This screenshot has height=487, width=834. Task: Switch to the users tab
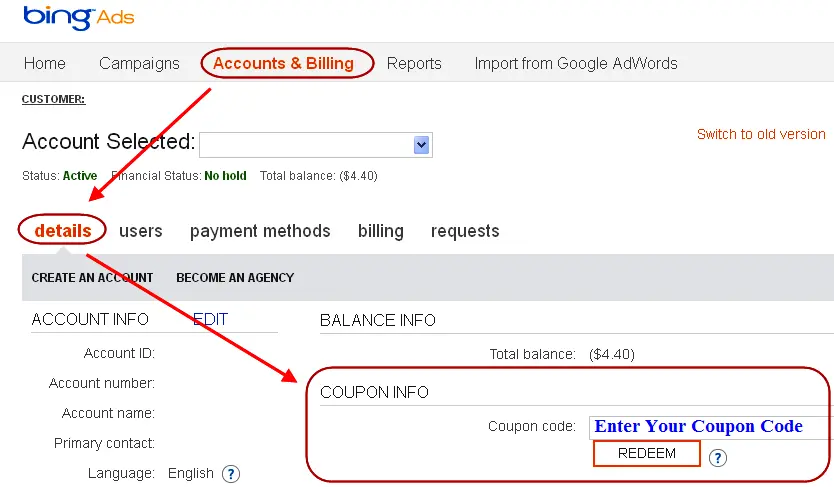click(x=140, y=231)
